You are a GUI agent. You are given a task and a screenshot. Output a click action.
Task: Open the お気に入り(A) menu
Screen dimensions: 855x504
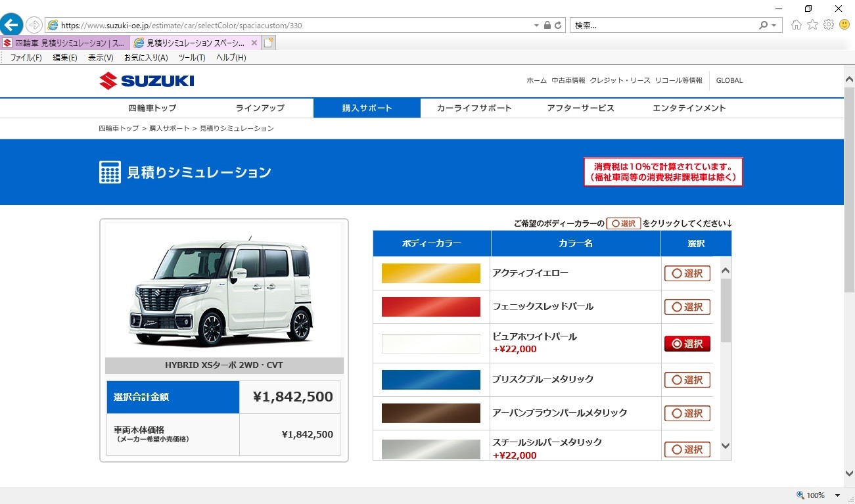146,58
